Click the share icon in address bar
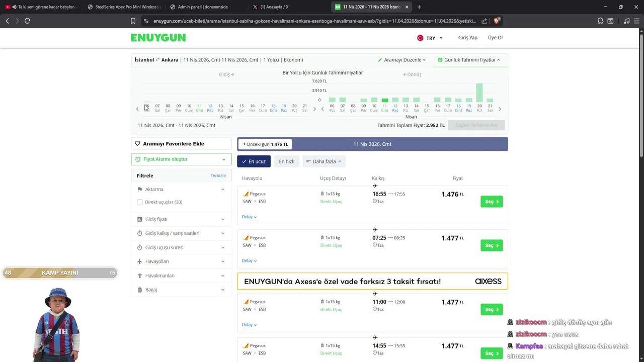Image resolution: width=644 pixels, height=362 pixels. [x=484, y=21]
